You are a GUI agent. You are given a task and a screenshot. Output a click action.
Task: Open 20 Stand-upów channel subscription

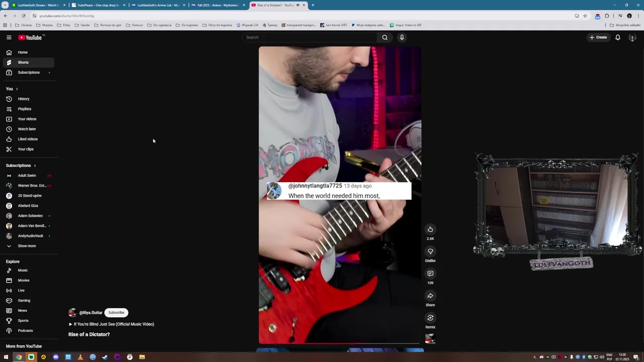coord(28,196)
